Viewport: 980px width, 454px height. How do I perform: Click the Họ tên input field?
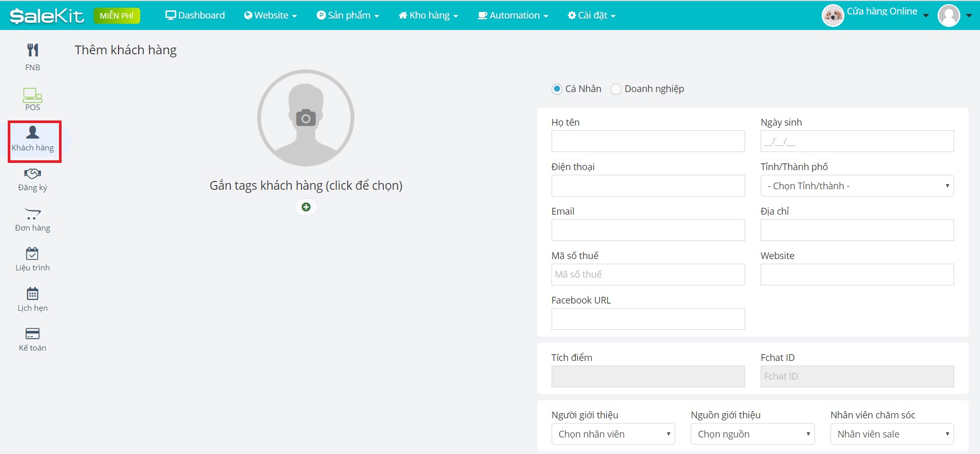[x=648, y=141]
